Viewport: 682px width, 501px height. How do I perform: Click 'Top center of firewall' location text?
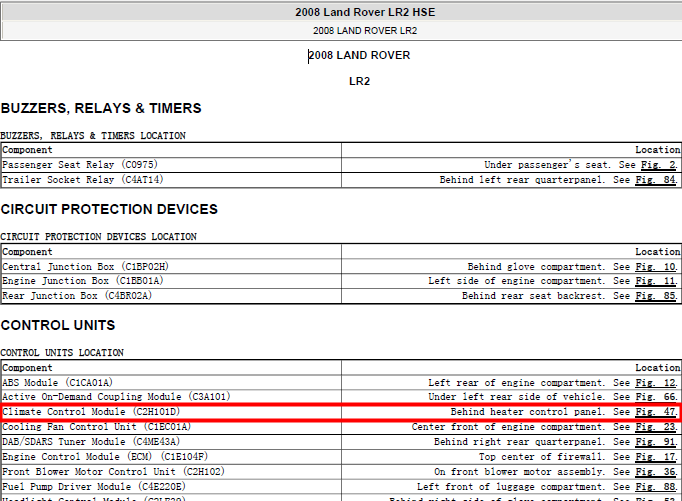tap(542, 457)
